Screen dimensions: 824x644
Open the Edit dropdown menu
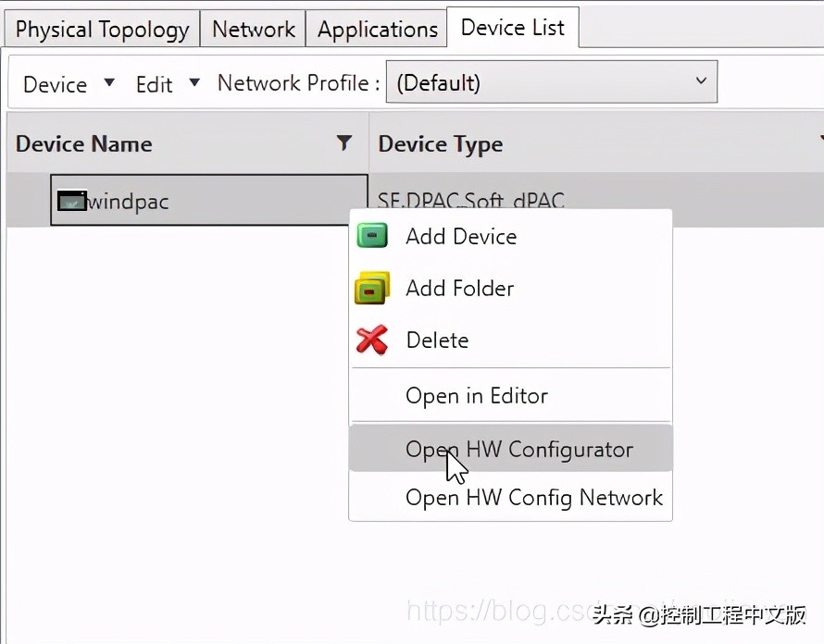tap(167, 84)
